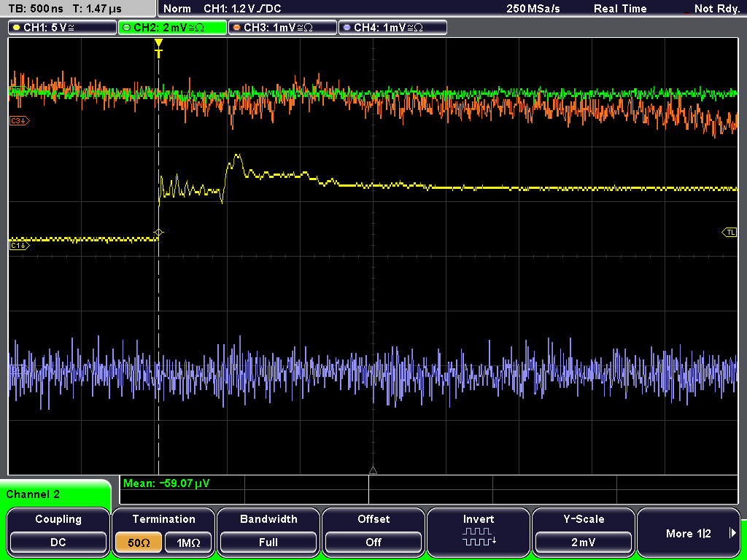Screen dimensions: 747x560
Task: Click the T: 1.47 µs trigger offset readout
Action: tap(98, 9)
